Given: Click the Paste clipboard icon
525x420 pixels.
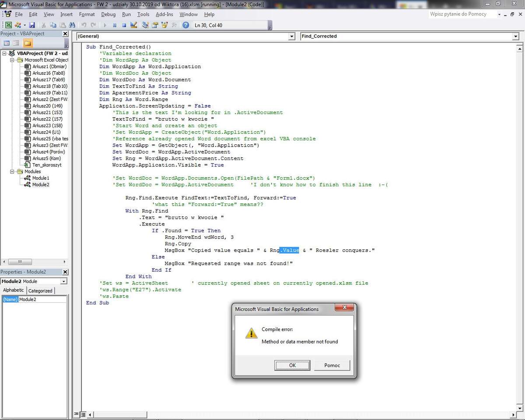Looking at the screenshot, I should (x=63, y=25).
